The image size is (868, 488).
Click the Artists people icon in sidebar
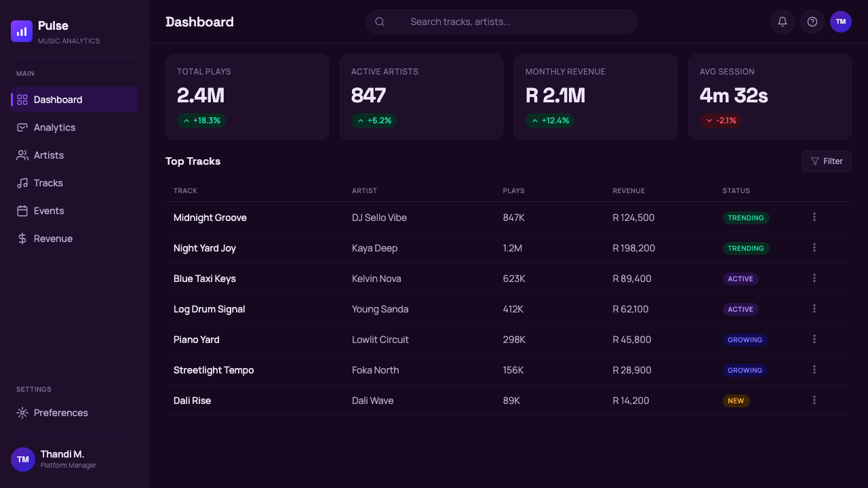click(x=22, y=155)
